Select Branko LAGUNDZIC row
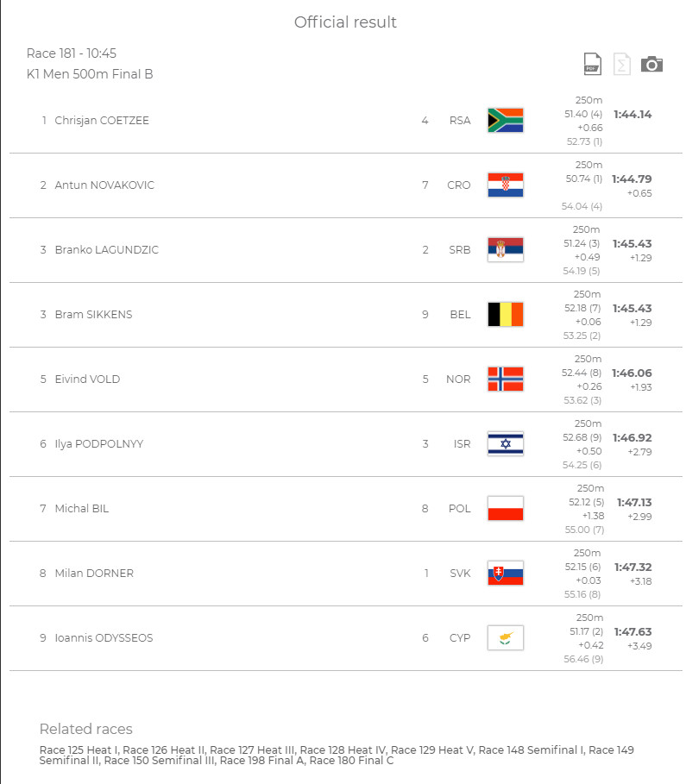The width and height of the screenshot is (686, 784). coord(345,250)
